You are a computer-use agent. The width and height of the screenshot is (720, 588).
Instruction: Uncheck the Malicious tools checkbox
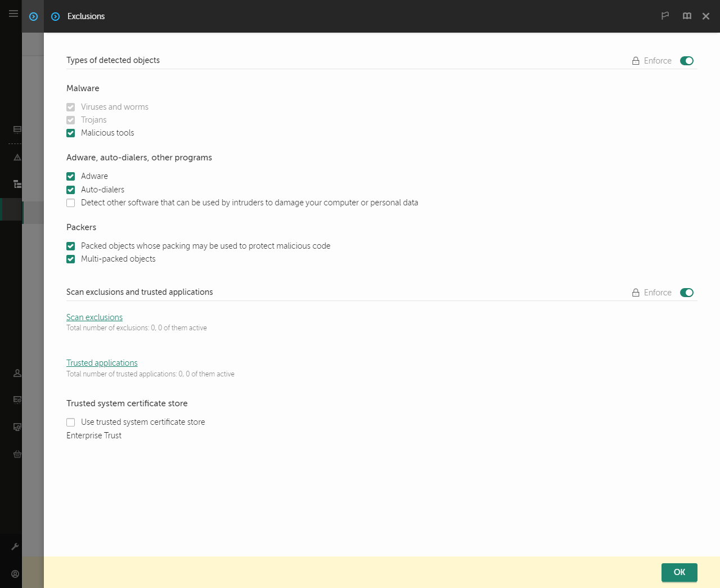(70, 133)
